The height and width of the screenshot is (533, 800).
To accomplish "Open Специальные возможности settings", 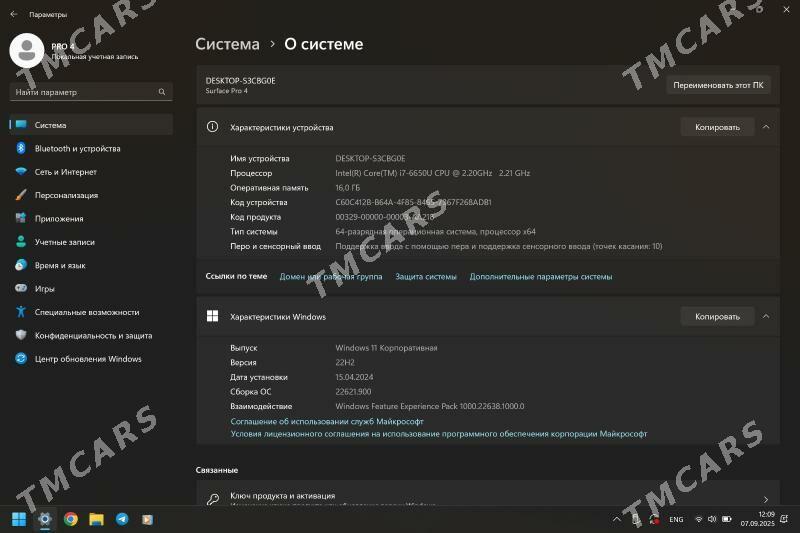I will click(x=86, y=312).
